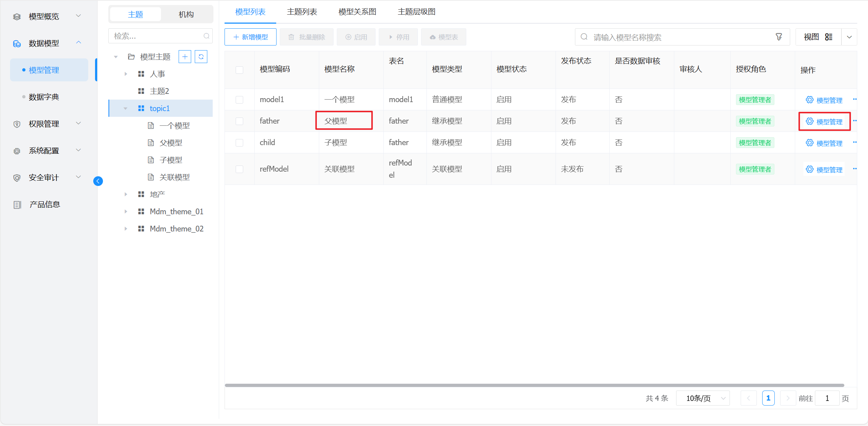
Task: Click the horizontal table scrollbar
Action: [x=534, y=385]
